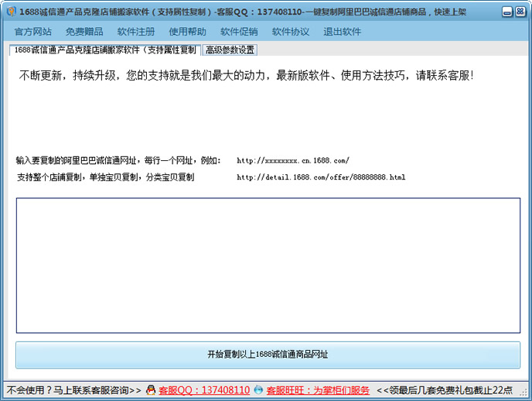Click the example URL http://xxxxxxxx.cn.1688.com/
Screen dimensions: 532x401
point(293,160)
